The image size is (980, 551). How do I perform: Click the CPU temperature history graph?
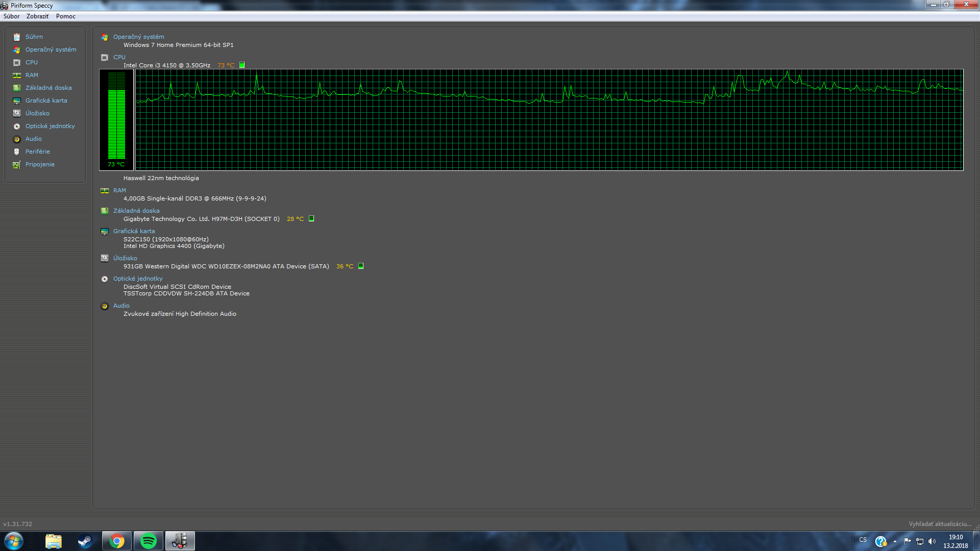coord(549,120)
